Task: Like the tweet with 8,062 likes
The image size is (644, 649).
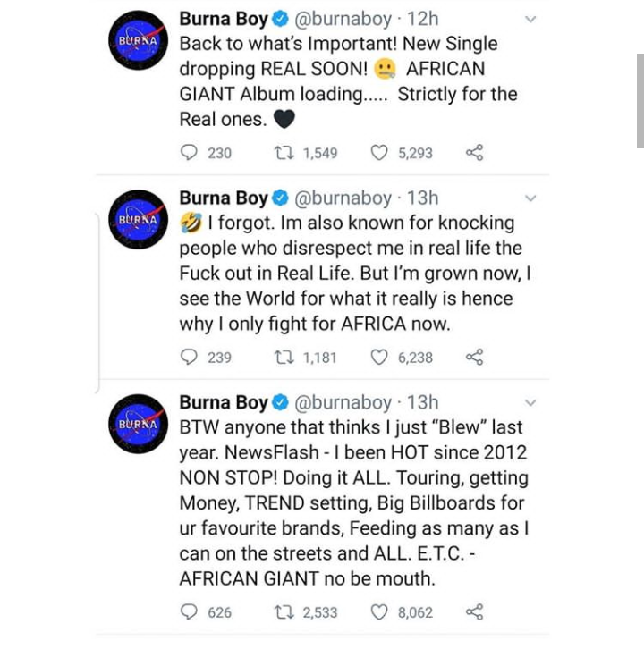Action: [379, 612]
